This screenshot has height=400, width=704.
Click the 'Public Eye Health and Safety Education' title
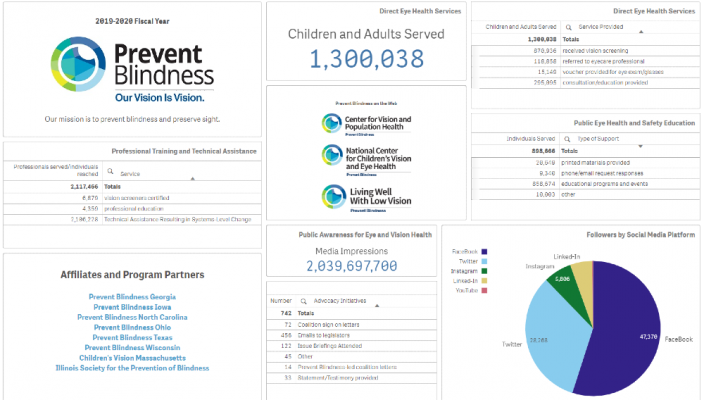click(634, 123)
